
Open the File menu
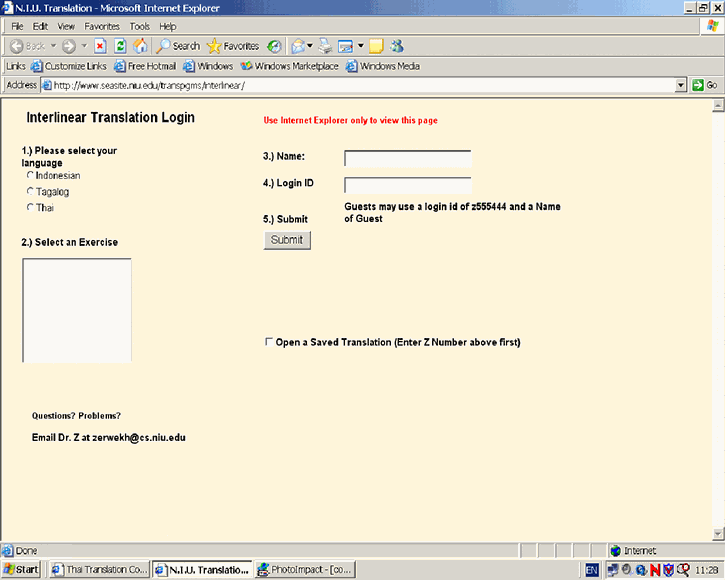click(17, 26)
